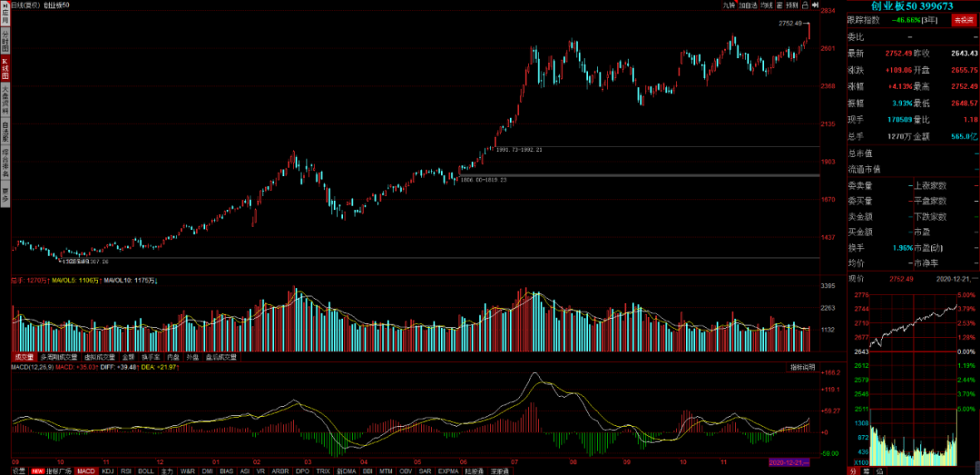This screenshot has height=475, width=980.
Task: Click the MACD(12,26,9) parameter label
Action: [x=33, y=367]
